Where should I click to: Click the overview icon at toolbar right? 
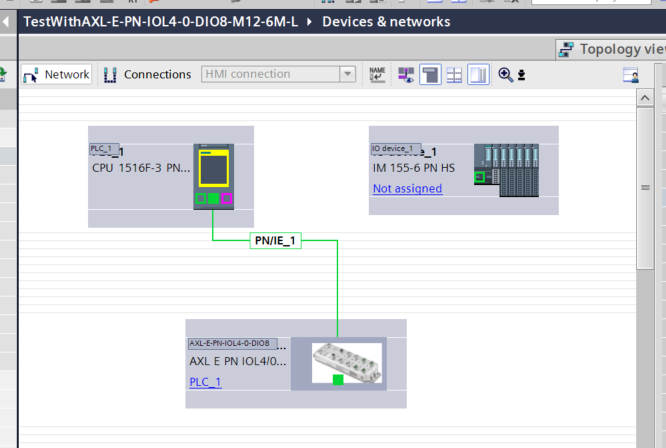630,75
